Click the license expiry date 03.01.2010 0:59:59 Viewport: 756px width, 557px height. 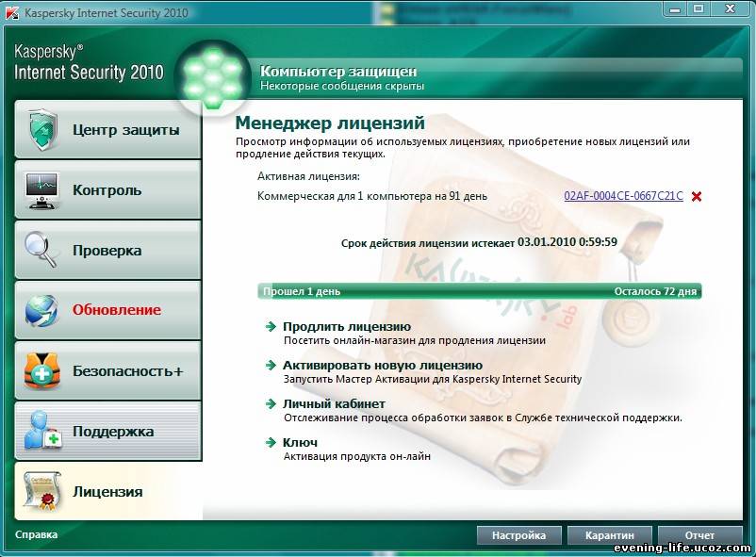click(567, 241)
